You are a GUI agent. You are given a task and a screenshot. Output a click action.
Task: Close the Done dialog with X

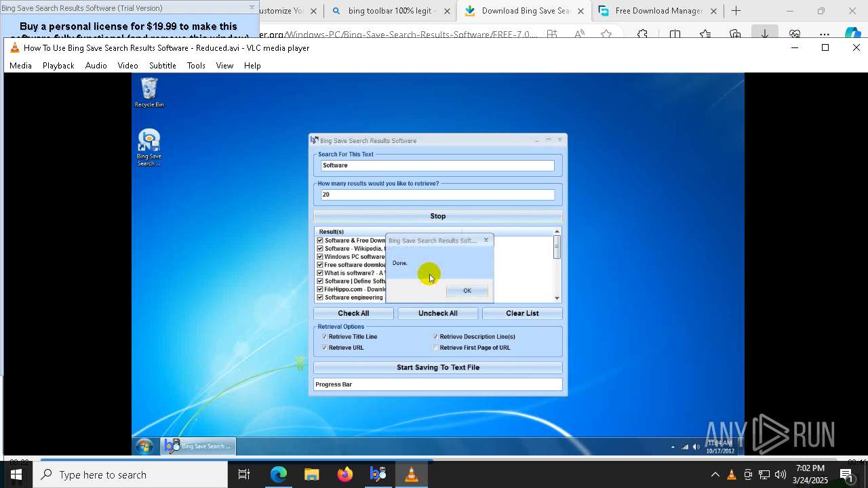pyautogui.click(x=486, y=240)
